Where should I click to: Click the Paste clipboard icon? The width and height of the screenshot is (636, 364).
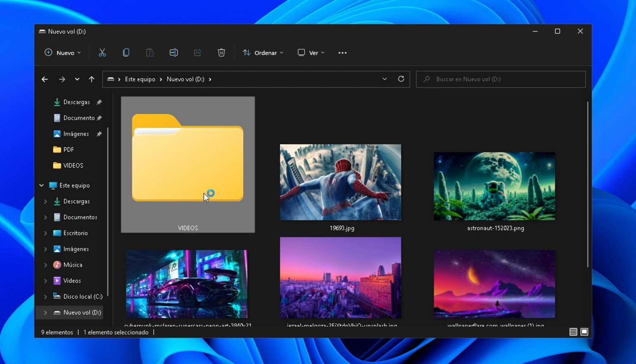click(150, 53)
